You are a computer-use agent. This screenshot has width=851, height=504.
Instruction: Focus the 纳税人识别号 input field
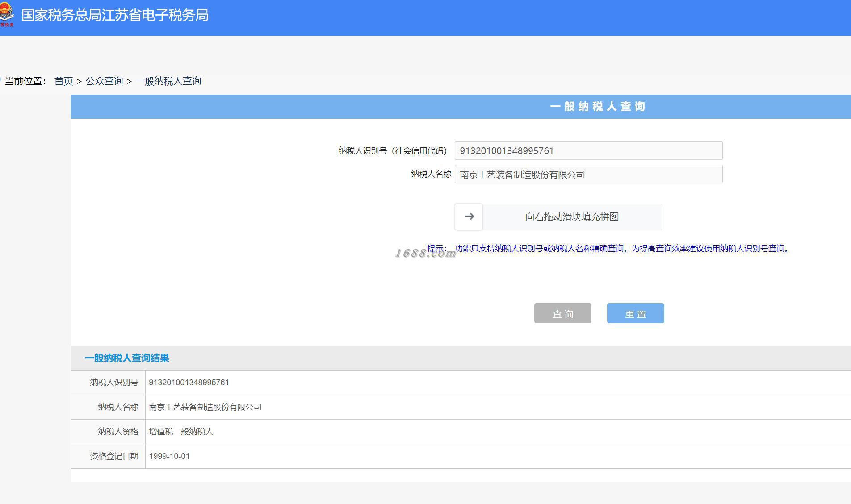(588, 150)
